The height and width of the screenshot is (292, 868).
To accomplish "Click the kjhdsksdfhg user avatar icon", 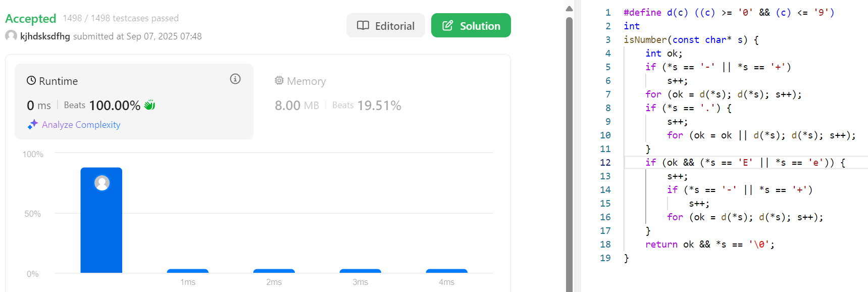I will point(11,36).
